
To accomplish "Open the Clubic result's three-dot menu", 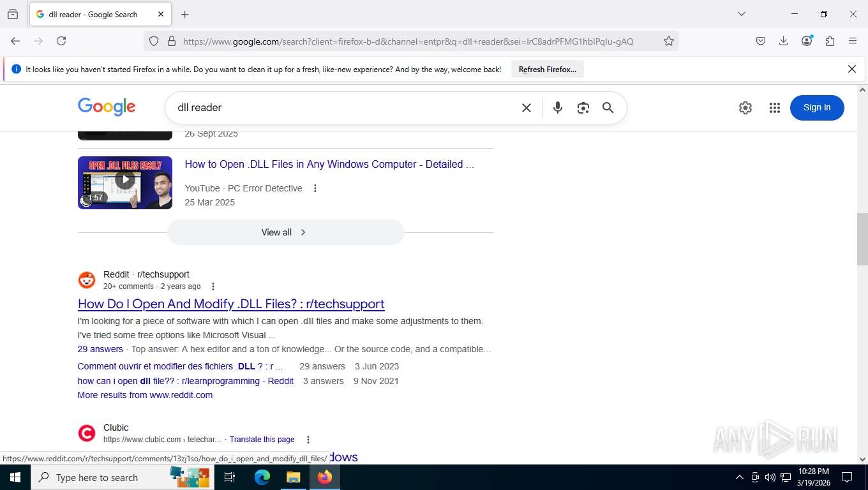I will click(308, 440).
